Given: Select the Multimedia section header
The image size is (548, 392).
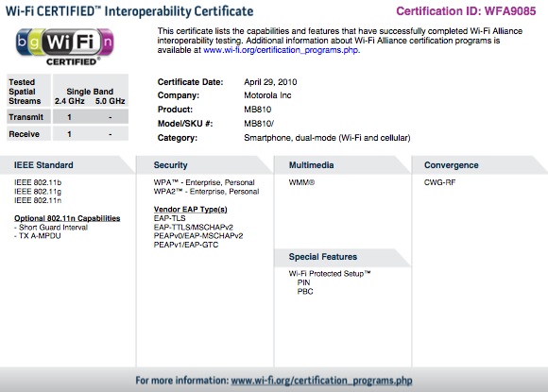Looking at the screenshot, I should point(311,165).
